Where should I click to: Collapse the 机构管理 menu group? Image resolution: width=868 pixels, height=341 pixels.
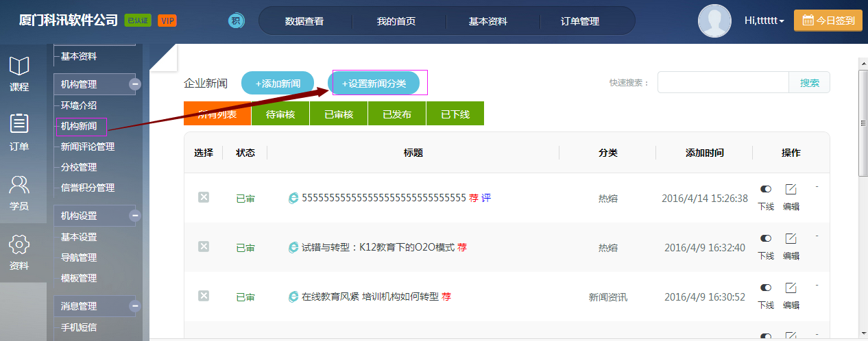(x=135, y=84)
